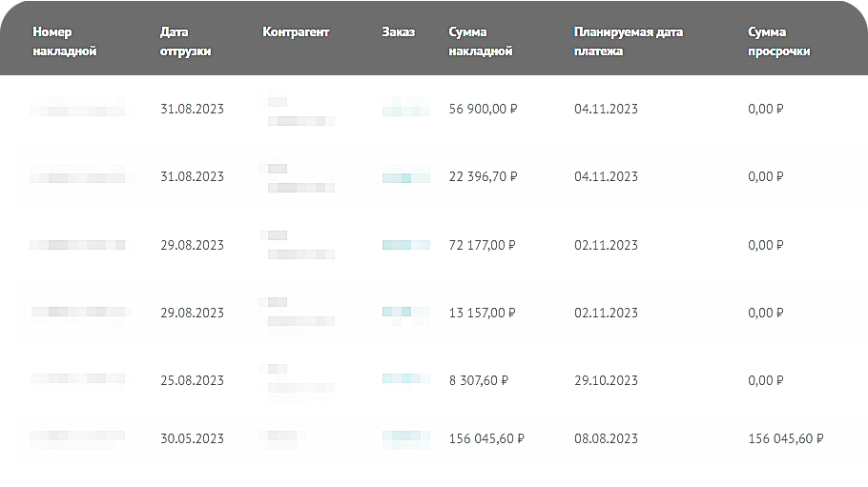Open the order link in the 13 157,00 ₽ row

coord(405,313)
